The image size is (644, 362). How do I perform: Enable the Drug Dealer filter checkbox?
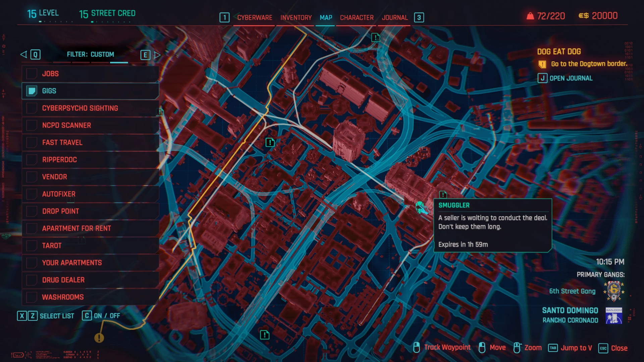[32, 280]
